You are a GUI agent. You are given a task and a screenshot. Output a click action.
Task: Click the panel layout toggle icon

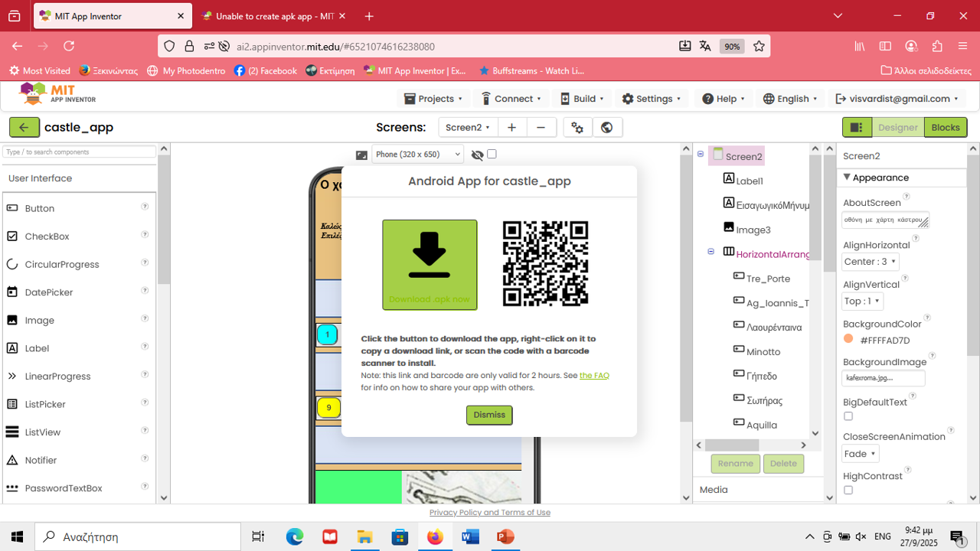click(857, 128)
